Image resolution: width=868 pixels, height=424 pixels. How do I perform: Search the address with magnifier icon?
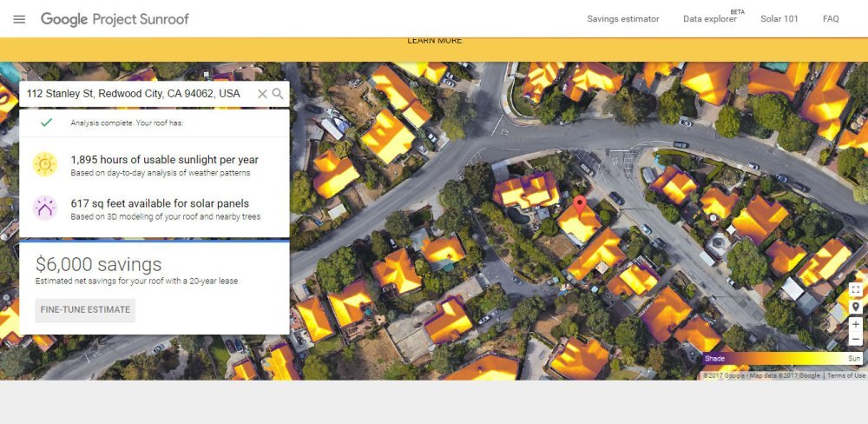click(x=278, y=94)
